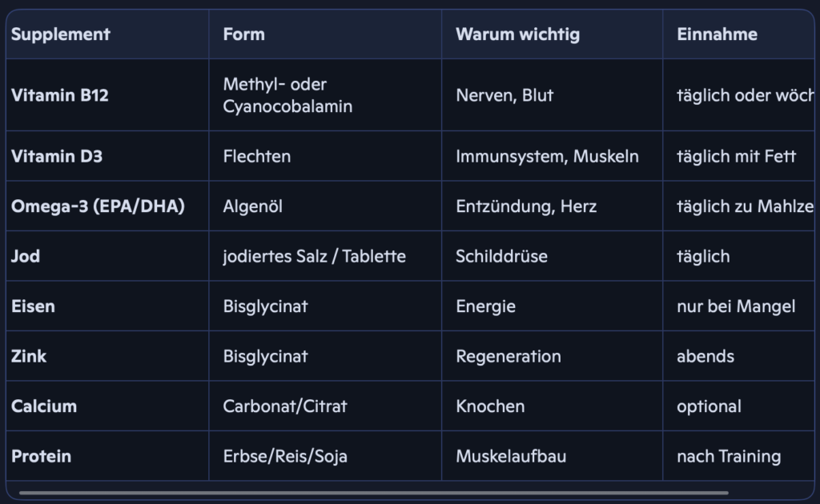The width and height of the screenshot is (820, 504).
Task: Click the Jod row label
Action: click(26, 256)
